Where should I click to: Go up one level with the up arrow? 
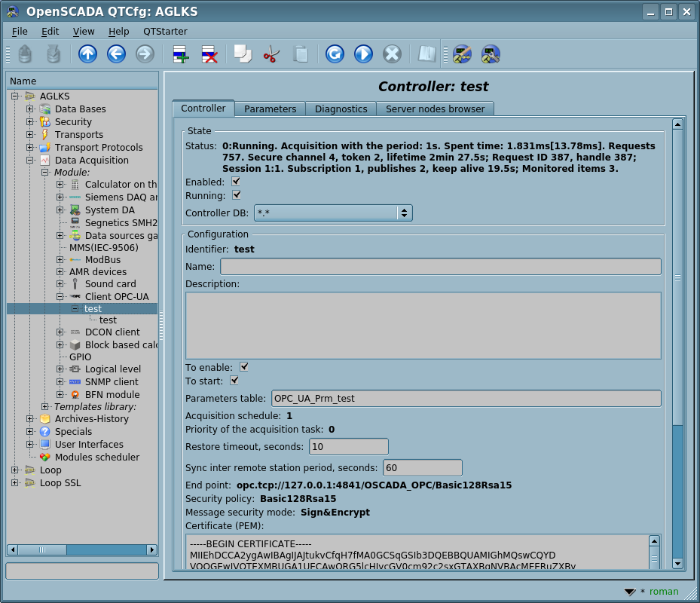pyautogui.click(x=87, y=54)
